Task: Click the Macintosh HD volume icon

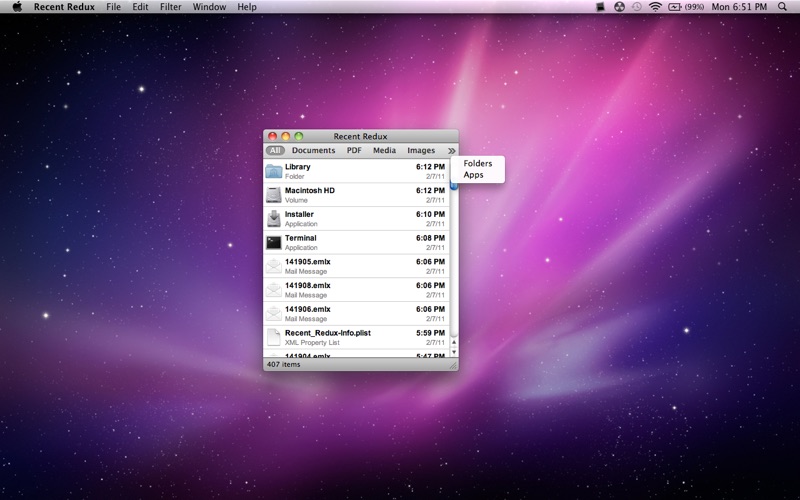Action: [274, 195]
